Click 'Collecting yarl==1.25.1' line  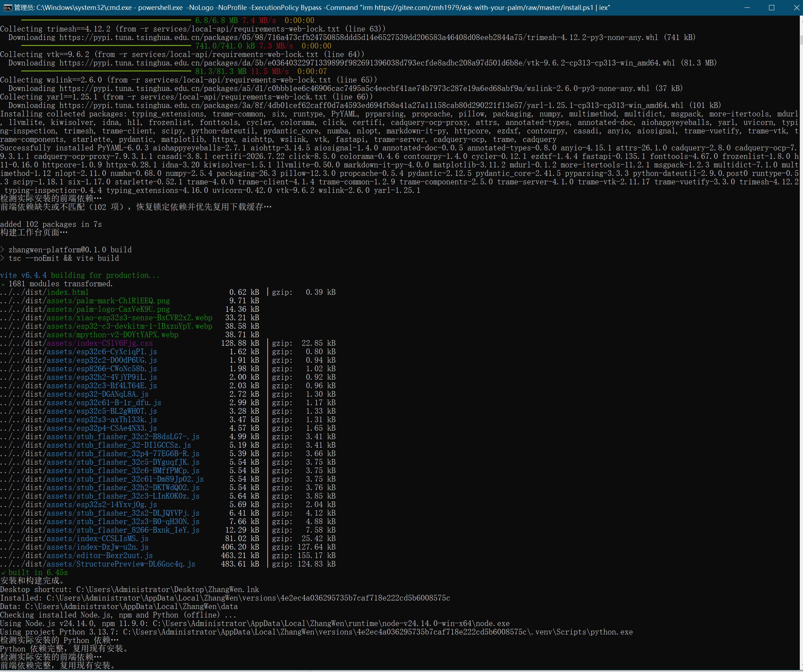pyautogui.click(x=186, y=97)
